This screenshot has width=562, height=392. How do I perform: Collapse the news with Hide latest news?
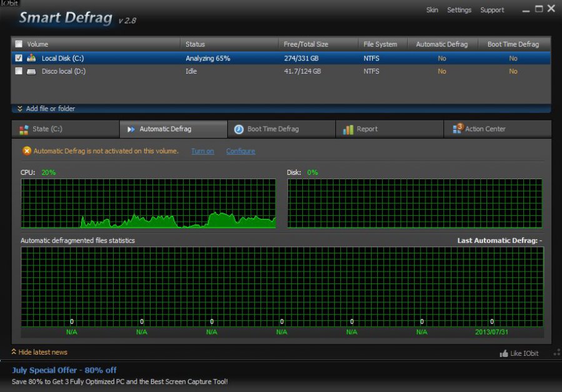(39, 352)
